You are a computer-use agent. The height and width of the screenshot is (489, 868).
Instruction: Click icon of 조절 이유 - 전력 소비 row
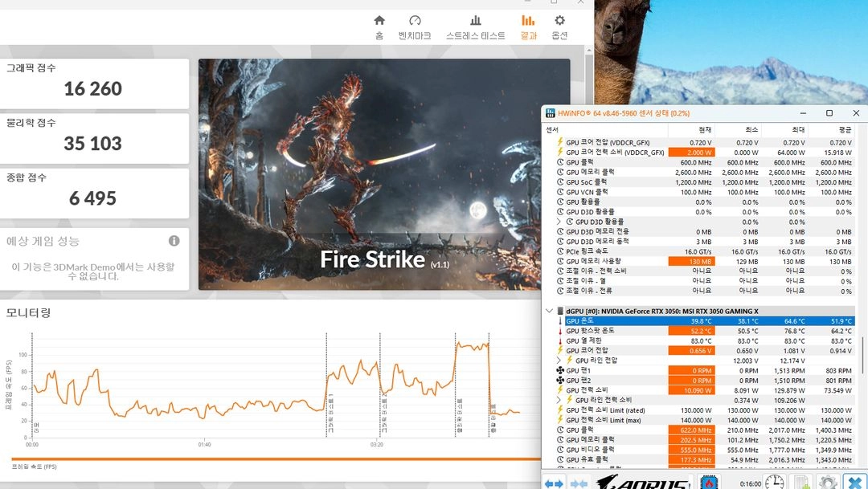560,271
